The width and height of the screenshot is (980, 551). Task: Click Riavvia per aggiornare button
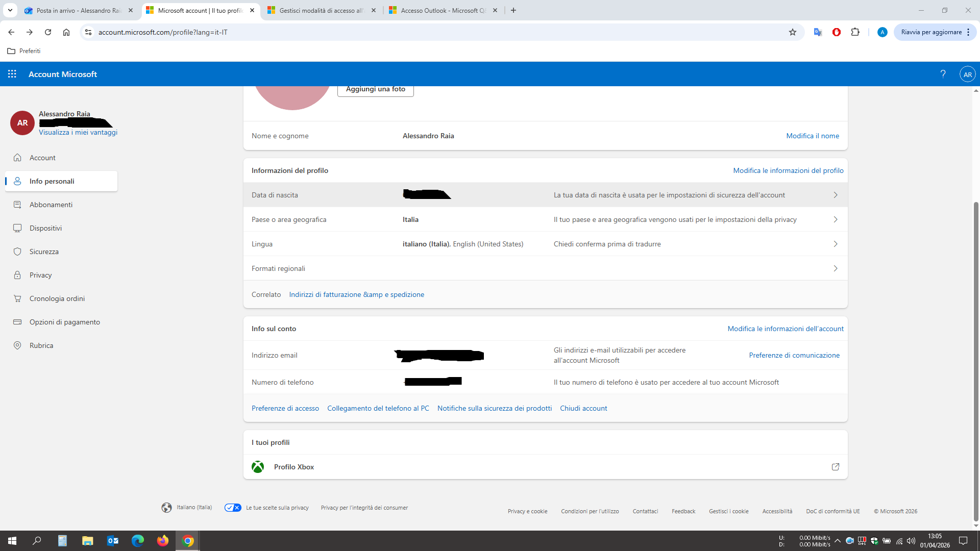pos(935,32)
